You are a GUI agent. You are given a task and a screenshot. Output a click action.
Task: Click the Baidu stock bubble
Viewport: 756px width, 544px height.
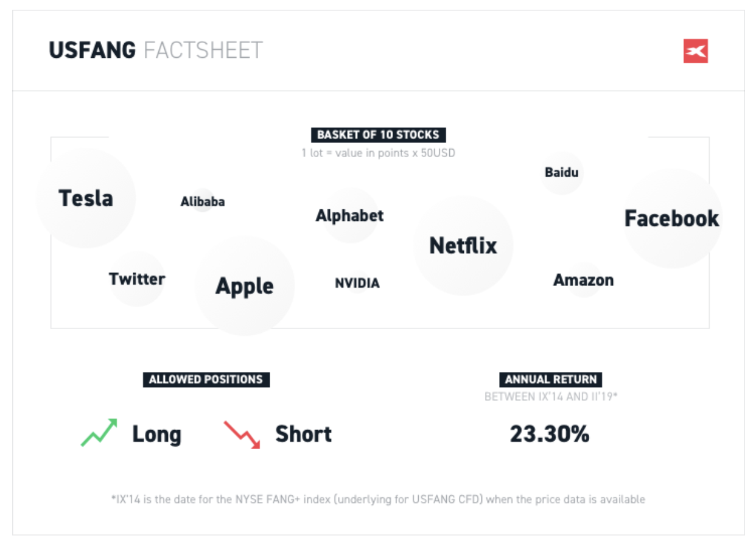(562, 172)
